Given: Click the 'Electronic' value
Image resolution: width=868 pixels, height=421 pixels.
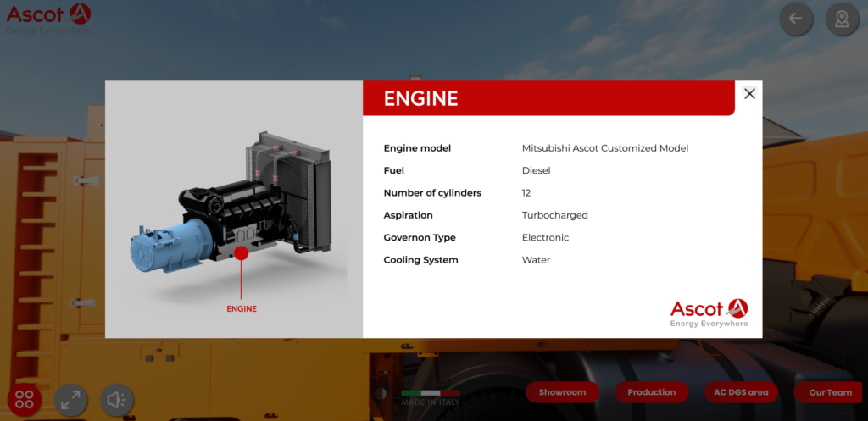Looking at the screenshot, I should (x=545, y=237).
